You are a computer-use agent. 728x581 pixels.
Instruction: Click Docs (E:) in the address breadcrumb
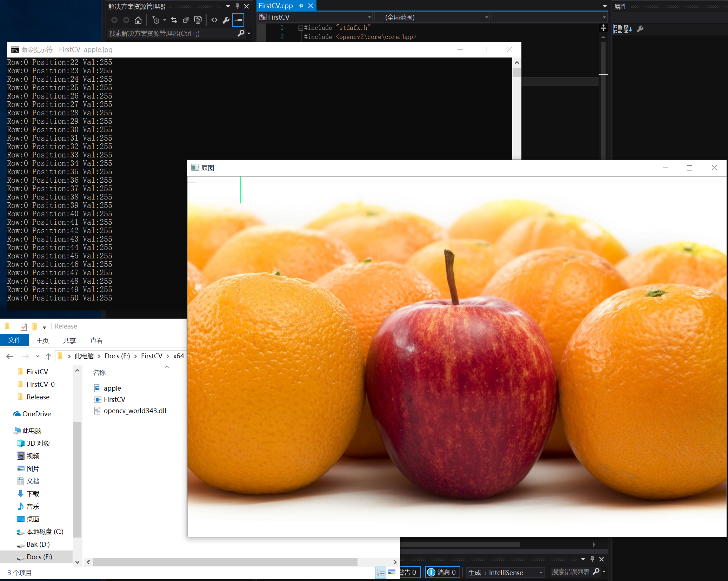pos(117,356)
